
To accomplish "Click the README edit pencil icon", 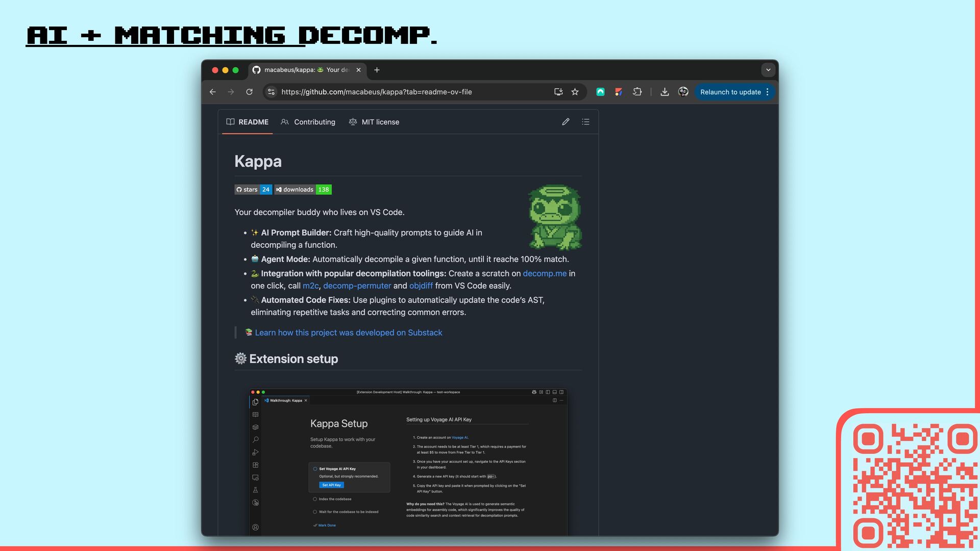I will (566, 122).
